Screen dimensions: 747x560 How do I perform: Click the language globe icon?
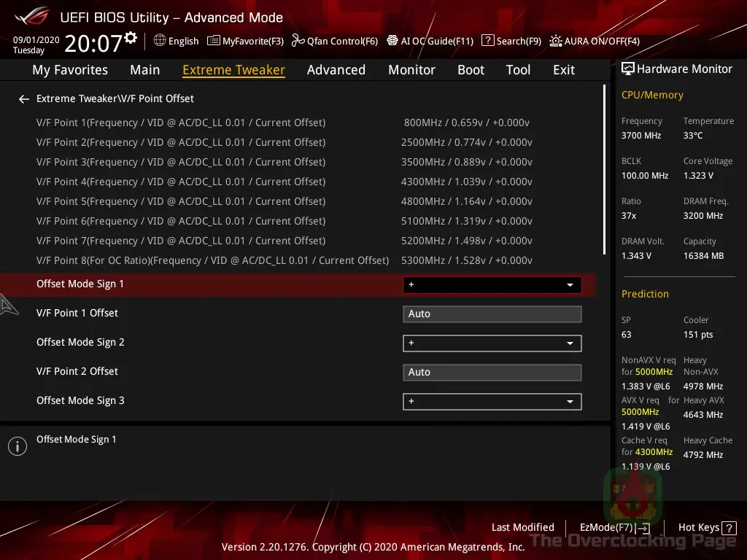tap(158, 41)
